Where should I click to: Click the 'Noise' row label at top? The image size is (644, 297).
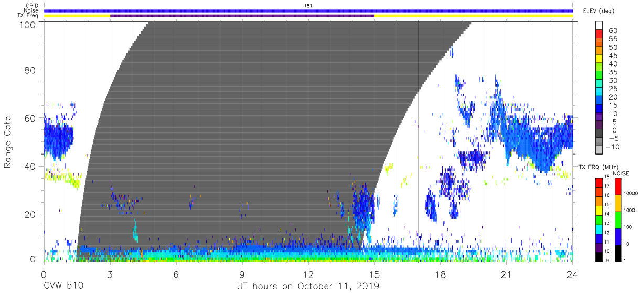31,10
